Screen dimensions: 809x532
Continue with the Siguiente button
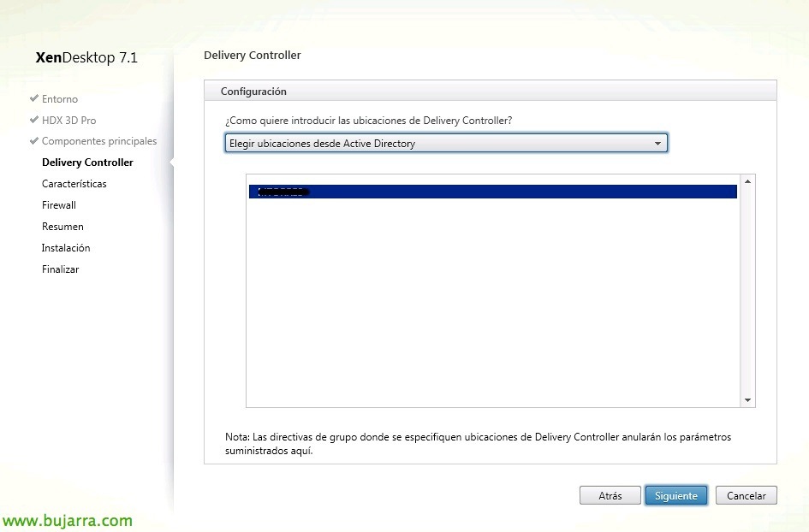[676, 495]
